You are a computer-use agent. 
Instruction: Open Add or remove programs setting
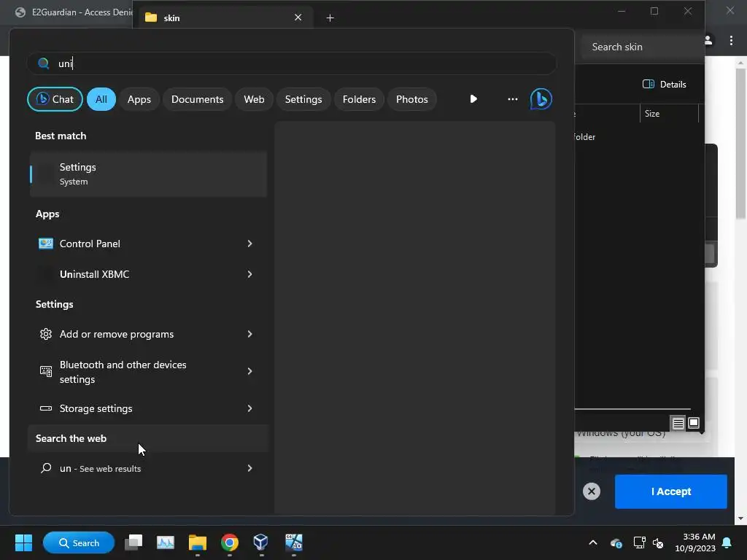(x=148, y=334)
